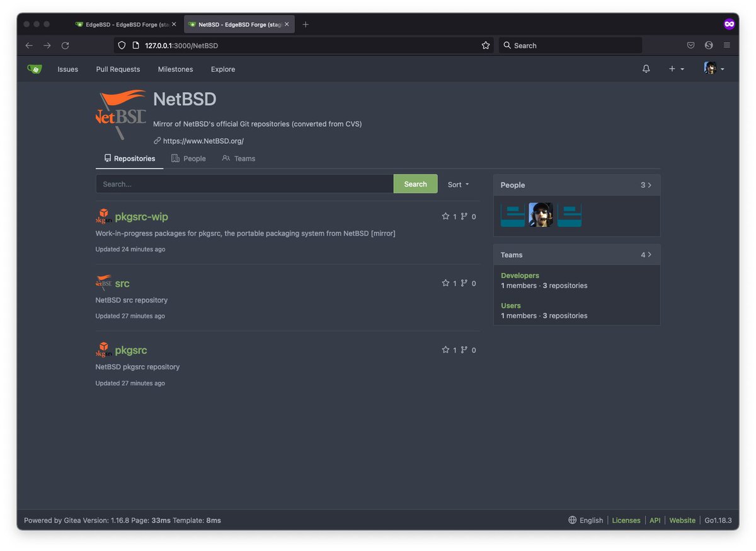This screenshot has width=756, height=551.
Task: Open the Website footer link
Action: (x=682, y=520)
